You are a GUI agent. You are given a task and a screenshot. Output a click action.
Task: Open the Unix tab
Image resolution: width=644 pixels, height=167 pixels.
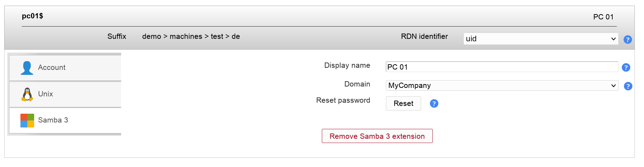(45, 94)
